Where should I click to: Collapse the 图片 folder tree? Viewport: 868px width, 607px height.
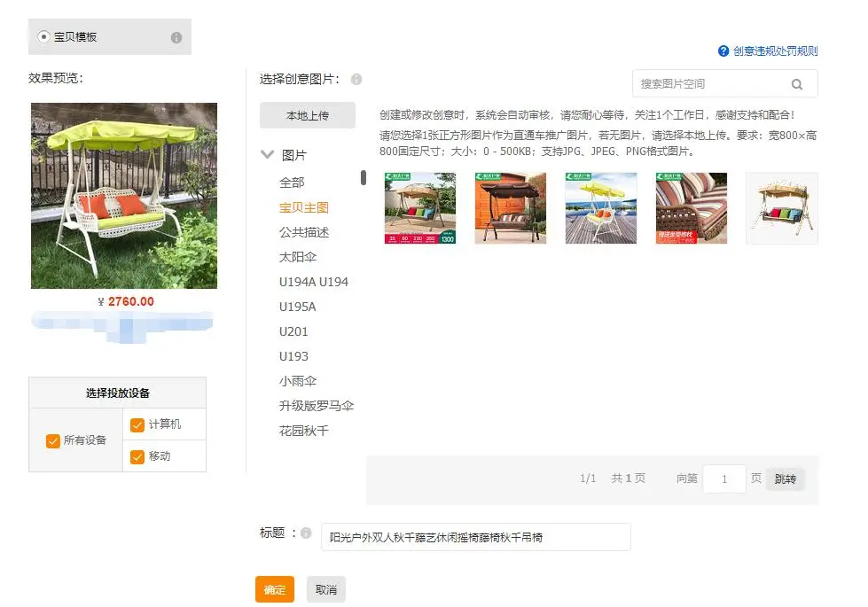tap(268, 155)
